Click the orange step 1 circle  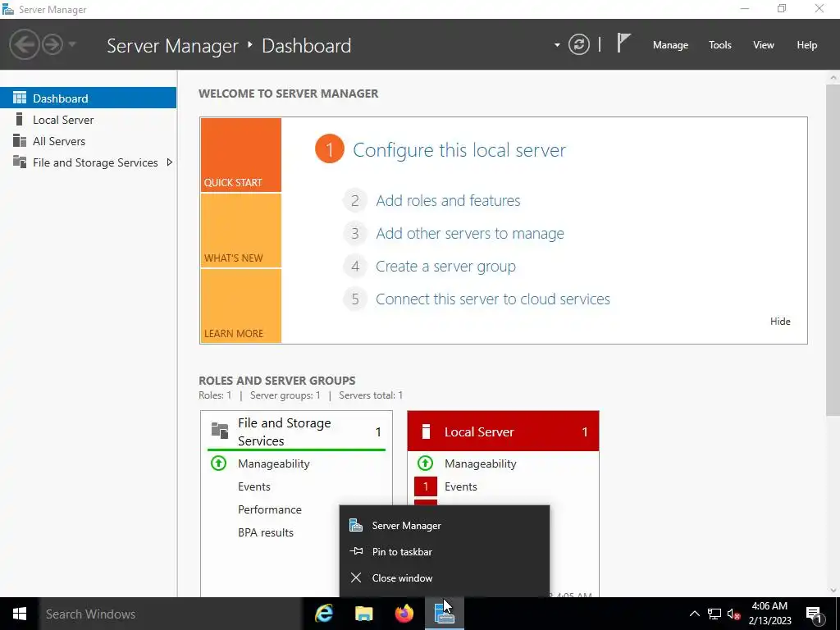(330, 149)
